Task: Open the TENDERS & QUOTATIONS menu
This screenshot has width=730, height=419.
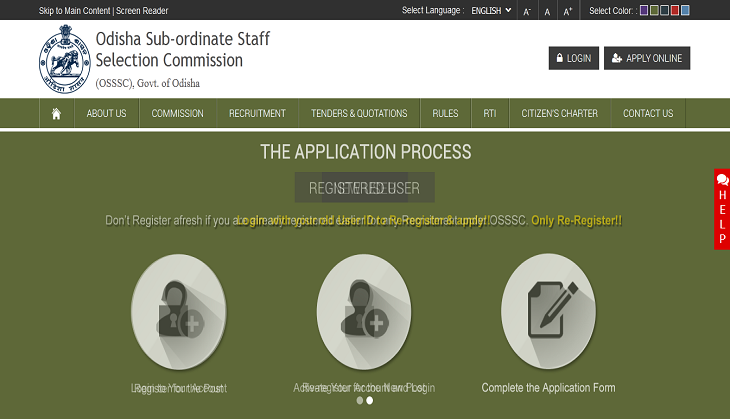Action: coord(359,114)
